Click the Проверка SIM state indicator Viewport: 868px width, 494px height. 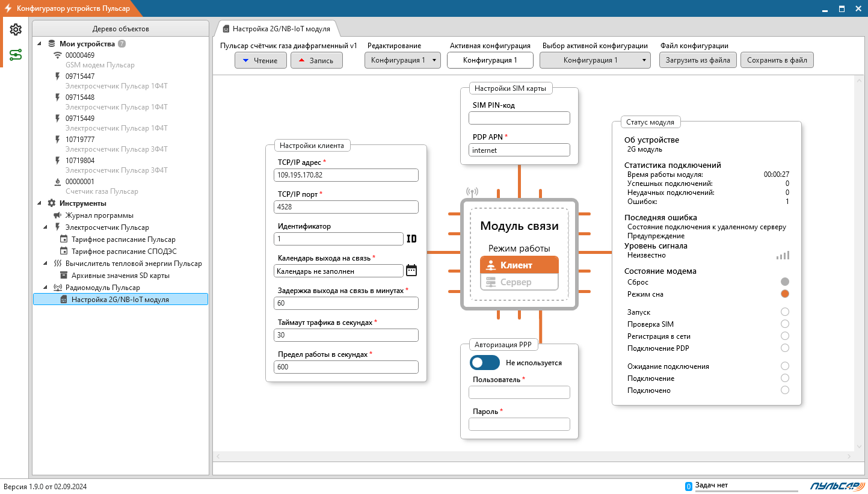784,324
